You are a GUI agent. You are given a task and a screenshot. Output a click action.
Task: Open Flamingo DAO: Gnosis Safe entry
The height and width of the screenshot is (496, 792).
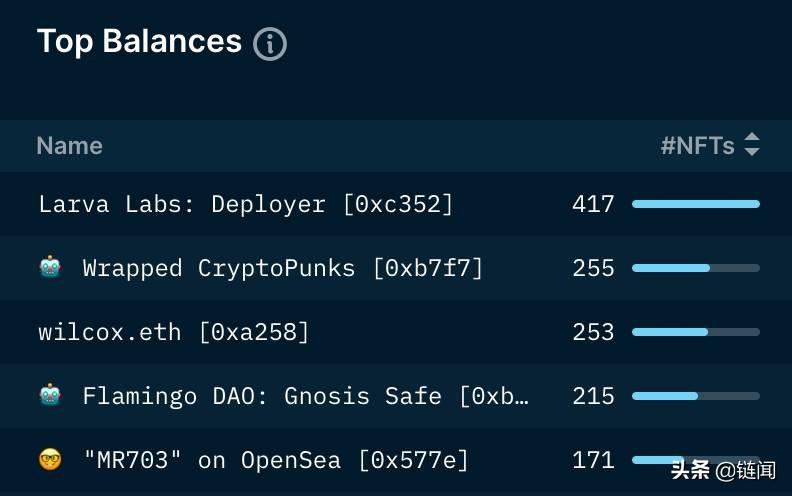[305, 396]
